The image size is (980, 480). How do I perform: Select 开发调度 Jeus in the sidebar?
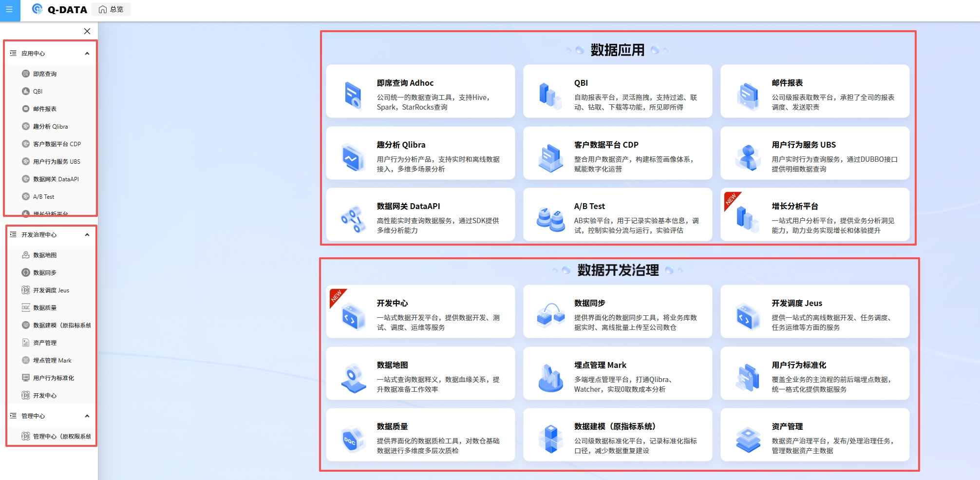51,290
